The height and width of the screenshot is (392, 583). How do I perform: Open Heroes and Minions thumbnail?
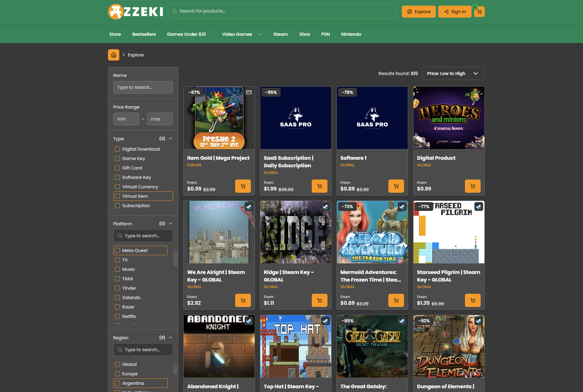(449, 118)
